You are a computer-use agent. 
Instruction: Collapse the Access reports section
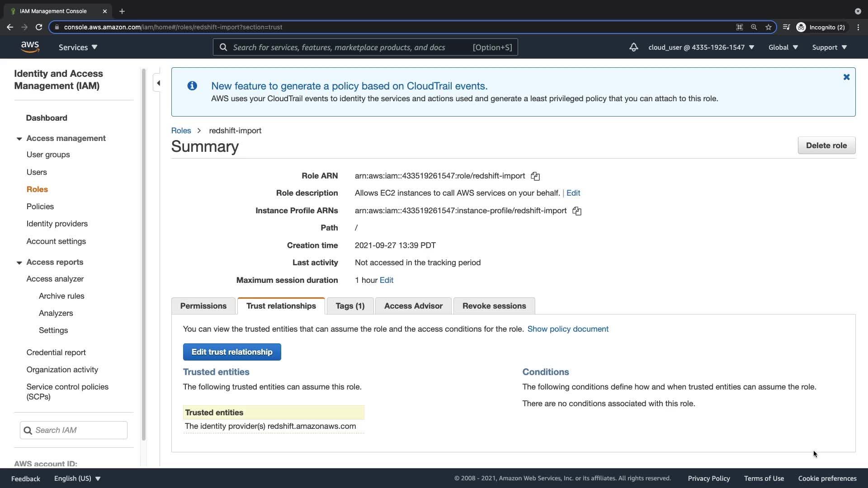click(19, 263)
